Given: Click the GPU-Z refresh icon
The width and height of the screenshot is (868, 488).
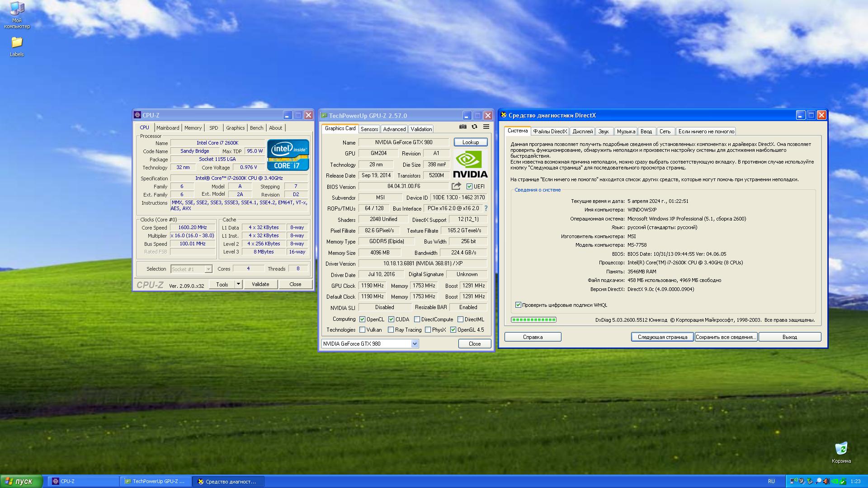Looking at the screenshot, I should pyautogui.click(x=474, y=127).
